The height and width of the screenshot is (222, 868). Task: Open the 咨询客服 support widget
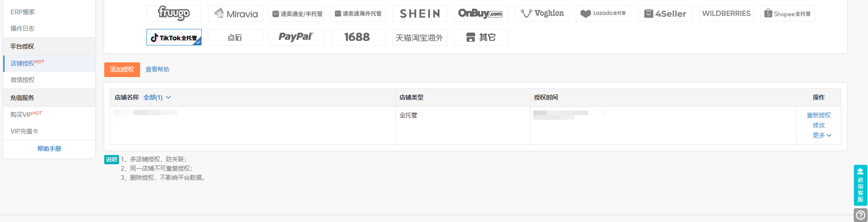click(x=861, y=185)
